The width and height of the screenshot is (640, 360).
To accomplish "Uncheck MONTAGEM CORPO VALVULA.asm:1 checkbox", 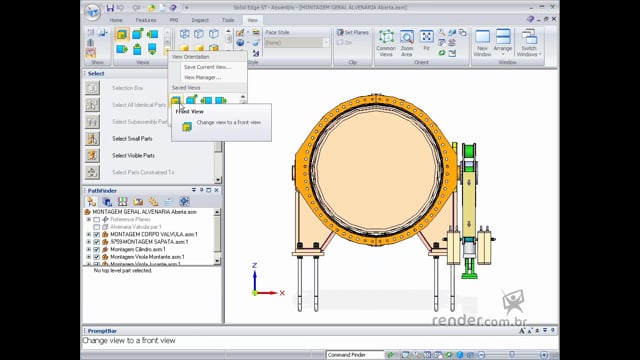I will [x=97, y=235].
